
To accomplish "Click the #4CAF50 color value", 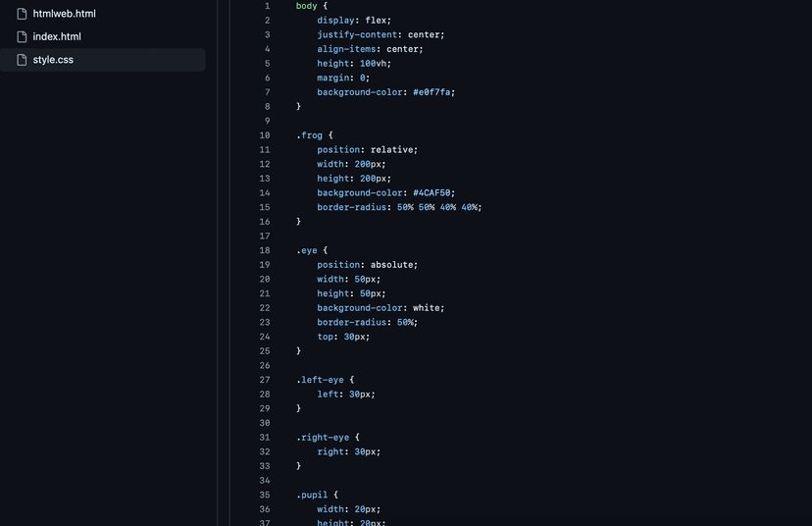I will pos(431,192).
